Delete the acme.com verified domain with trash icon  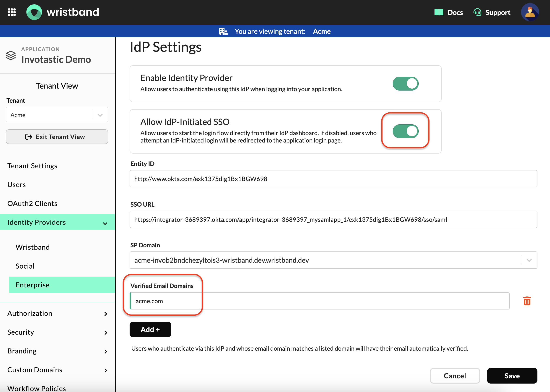(x=527, y=301)
